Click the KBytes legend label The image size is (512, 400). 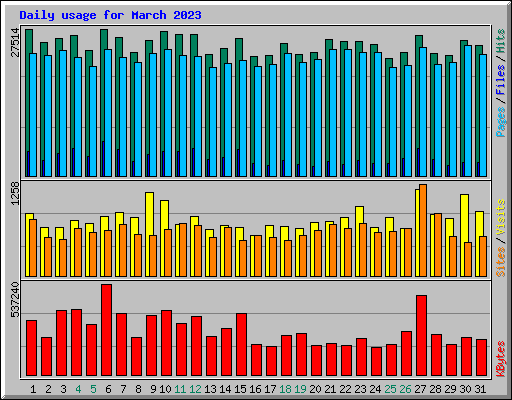pos(500,359)
